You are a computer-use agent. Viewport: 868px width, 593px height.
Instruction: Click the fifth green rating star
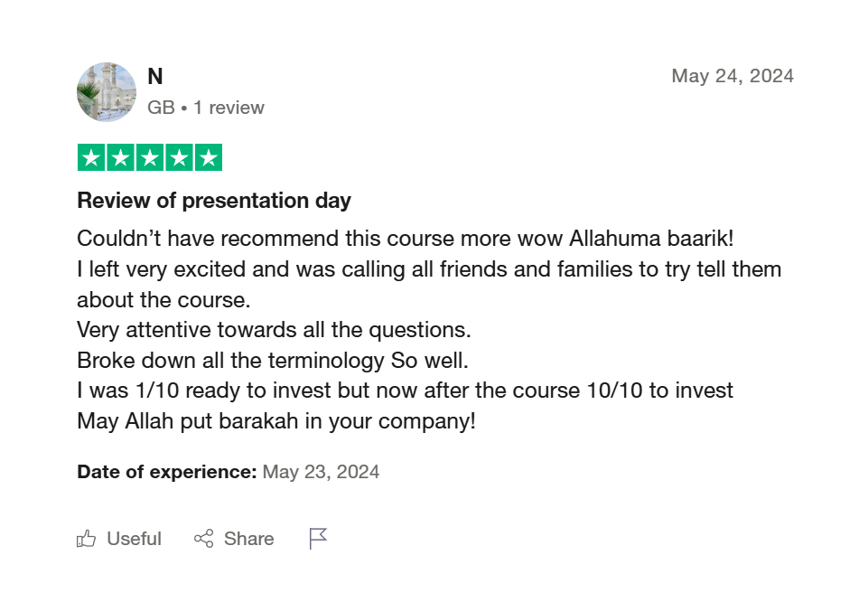[x=208, y=158]
